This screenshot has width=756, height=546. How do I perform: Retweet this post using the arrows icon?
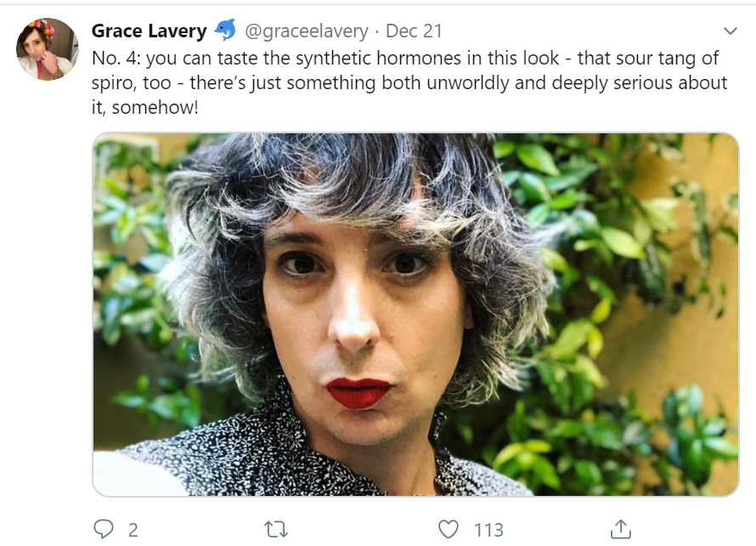(x=276, y=529)
